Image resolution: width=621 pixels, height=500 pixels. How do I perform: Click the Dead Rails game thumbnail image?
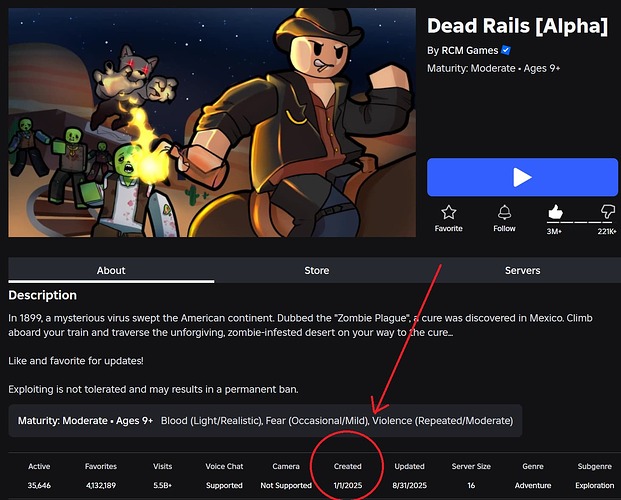point(212,122)
